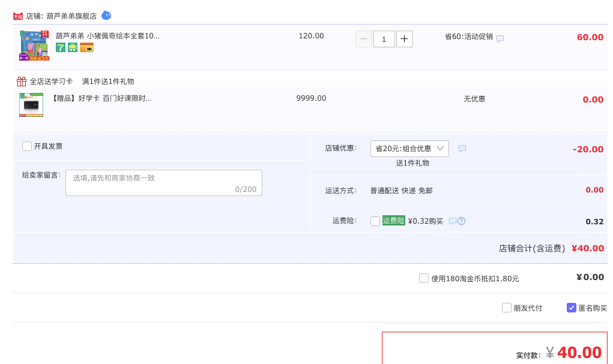Viewport: 613px width, 364px height.
Task: Click the red Tmall shop logo icon
Action: tap(18, 16)
